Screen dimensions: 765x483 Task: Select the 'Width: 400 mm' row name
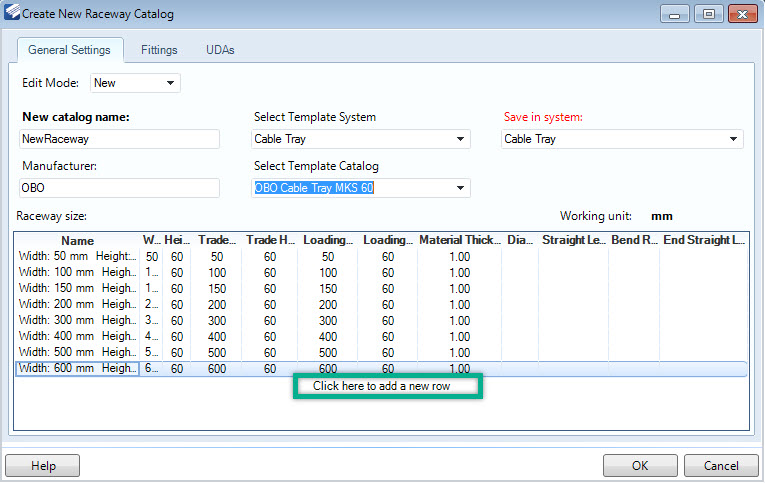[x=77, y=337]
